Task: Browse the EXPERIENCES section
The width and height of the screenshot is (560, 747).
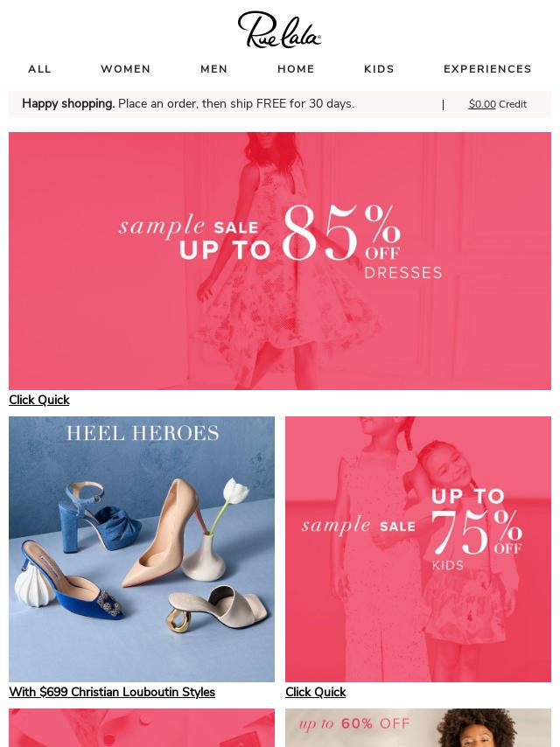Action: coord(487,69)
